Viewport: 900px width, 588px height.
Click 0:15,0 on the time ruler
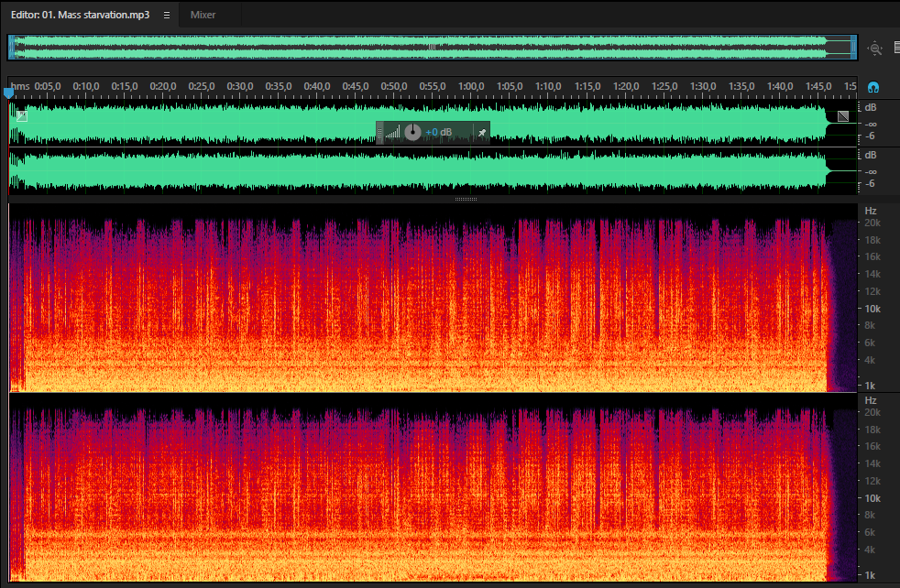coord(125,86)
